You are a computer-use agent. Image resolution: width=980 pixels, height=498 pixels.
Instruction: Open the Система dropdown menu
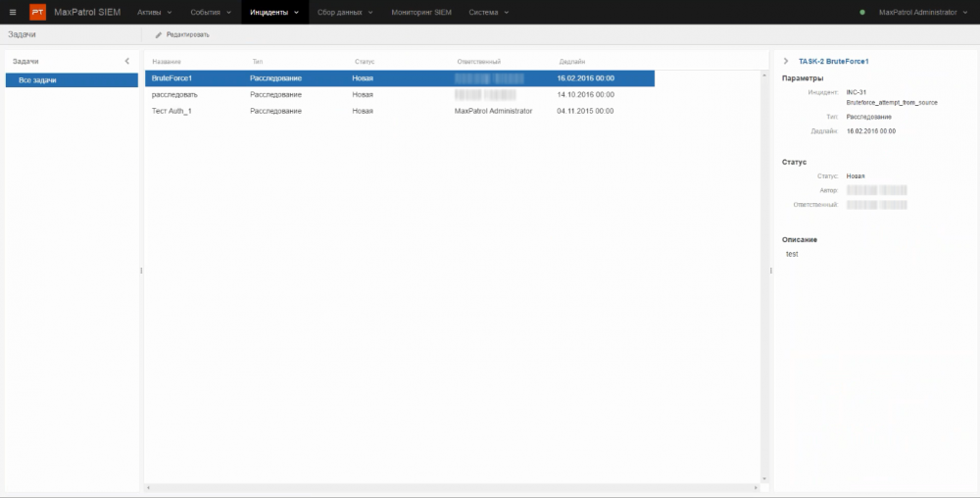tap(489, 12)
